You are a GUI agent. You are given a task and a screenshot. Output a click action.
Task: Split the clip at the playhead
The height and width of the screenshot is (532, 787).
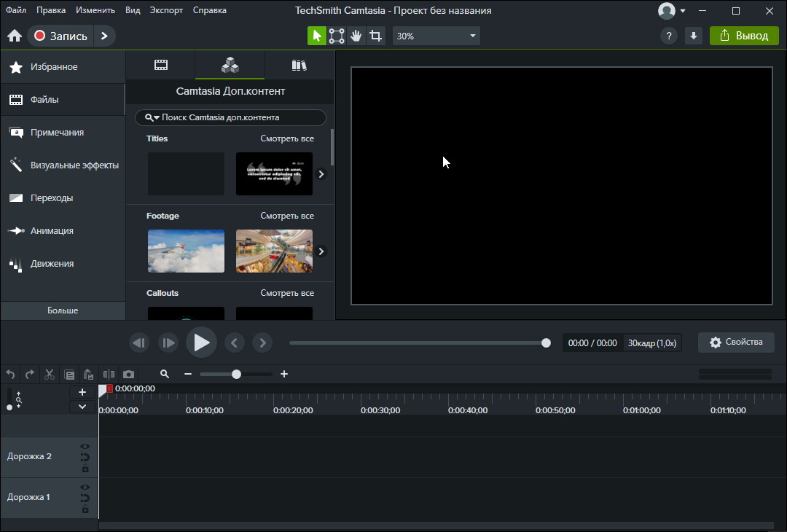click(x=109, y=375)
